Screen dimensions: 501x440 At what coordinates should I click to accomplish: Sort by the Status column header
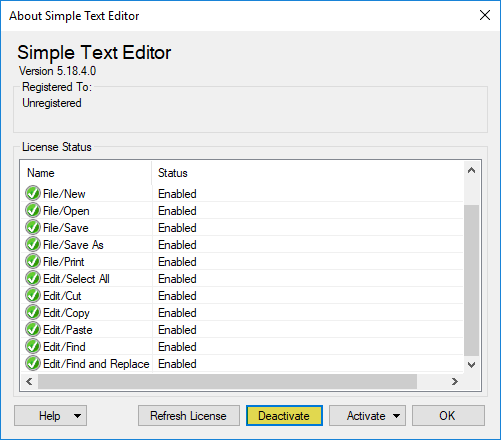(308, 173)
